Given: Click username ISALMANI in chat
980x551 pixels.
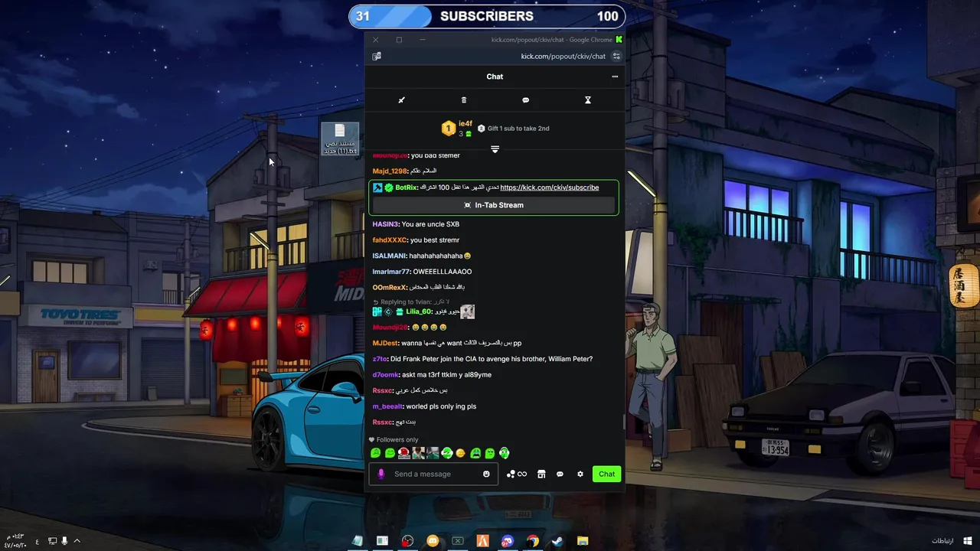Looking at the screenshot, I should point(389,256).
